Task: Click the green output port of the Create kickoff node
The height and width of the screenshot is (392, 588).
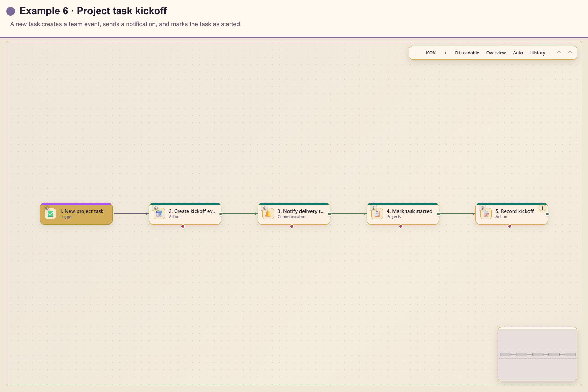Action: [221, 214]
